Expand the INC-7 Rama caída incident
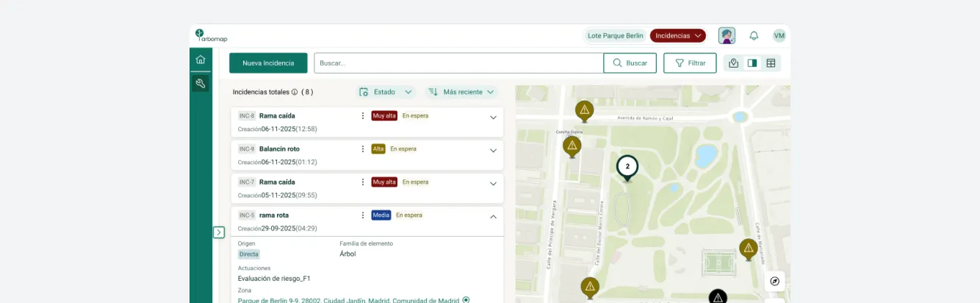The image size is (980, 303). (494, 183)
